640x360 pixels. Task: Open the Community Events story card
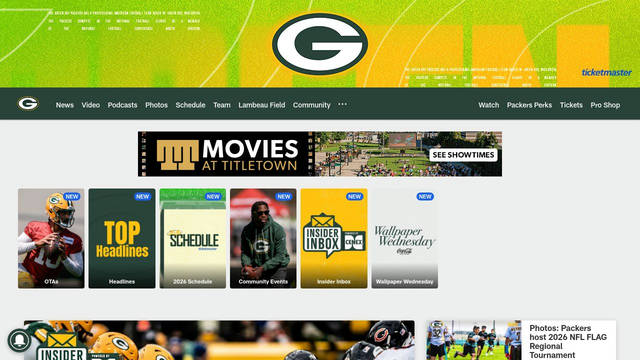point(263,238)
